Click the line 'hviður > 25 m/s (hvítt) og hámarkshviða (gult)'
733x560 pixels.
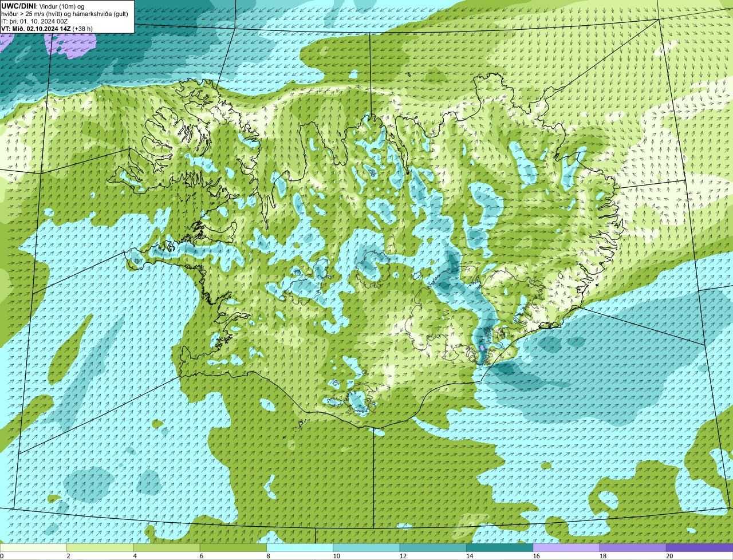65,13
